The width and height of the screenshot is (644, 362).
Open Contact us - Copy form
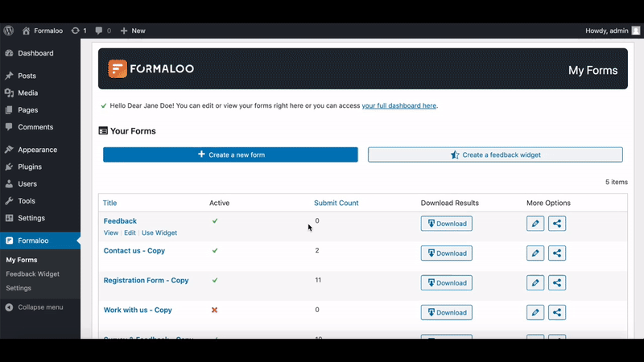[134, 250]
